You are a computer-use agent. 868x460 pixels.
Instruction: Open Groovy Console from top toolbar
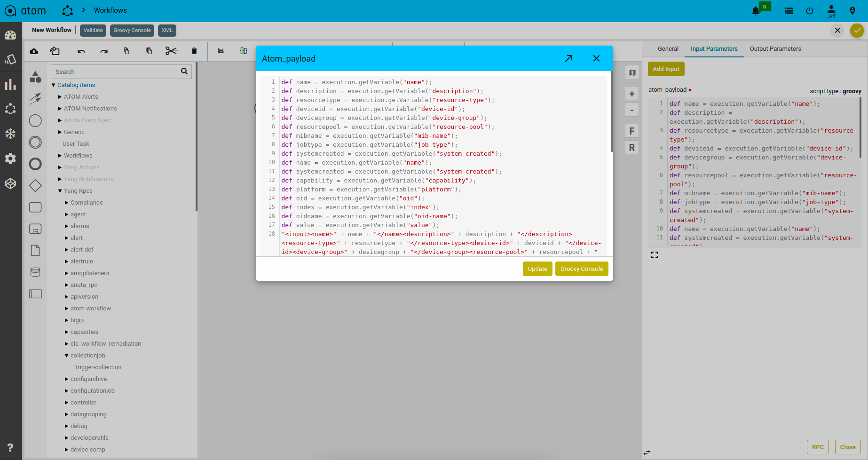coord(132,31)
